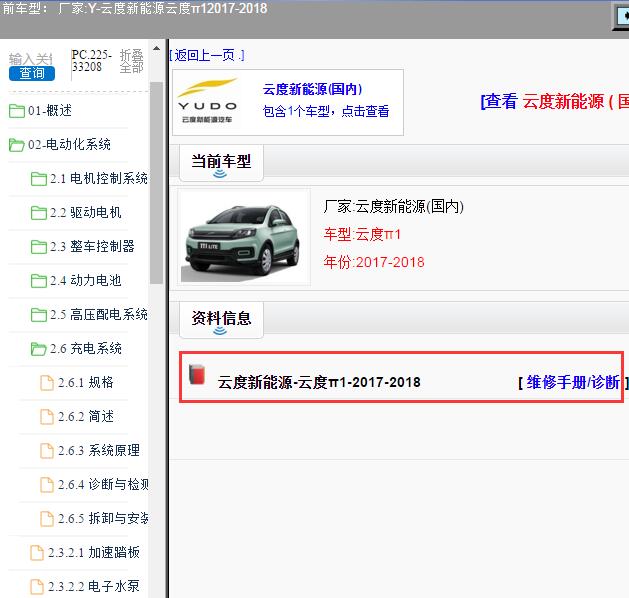The width and height of the screenshot is (629, 598).
Task: Click folder icon of 2.2 驱动电机
Action: tap(39, 213)
